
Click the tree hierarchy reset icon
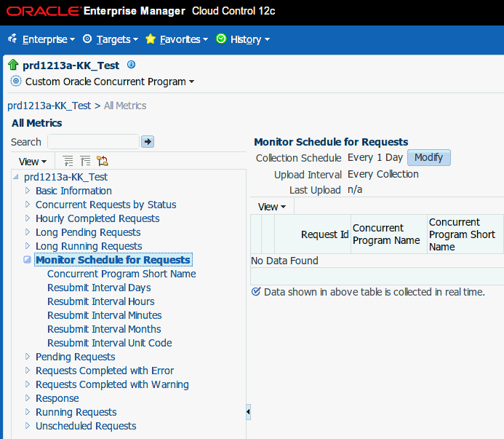103,161
